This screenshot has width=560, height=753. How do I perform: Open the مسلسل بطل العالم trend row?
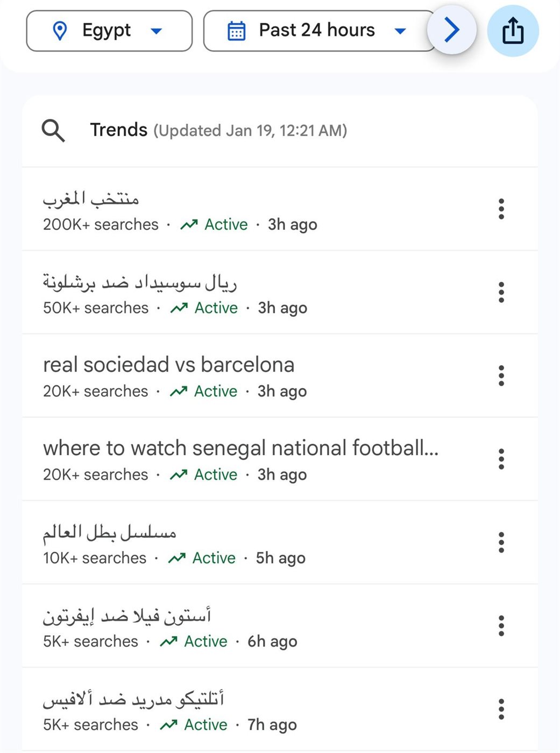110,532
